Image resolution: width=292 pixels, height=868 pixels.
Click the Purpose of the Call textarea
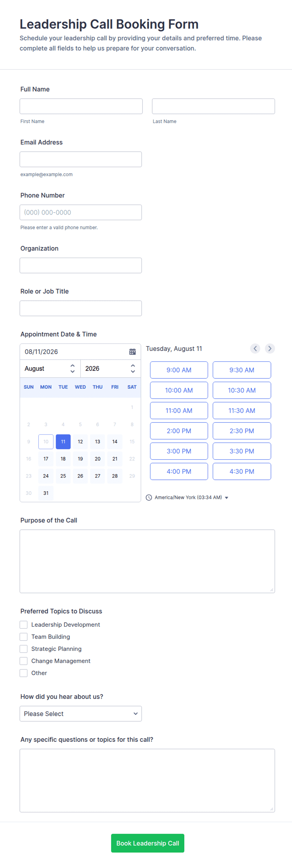(147, 561)
